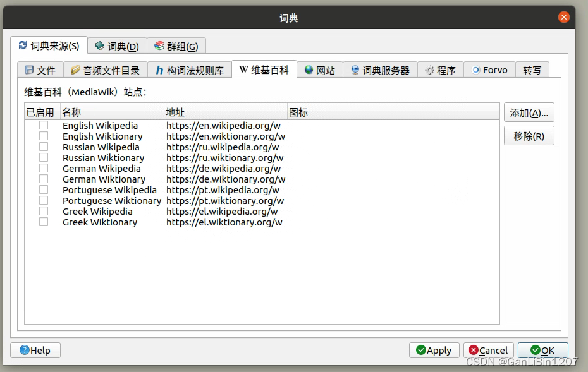Click address https://de.wikipedia.org/w

coord(223,169)
